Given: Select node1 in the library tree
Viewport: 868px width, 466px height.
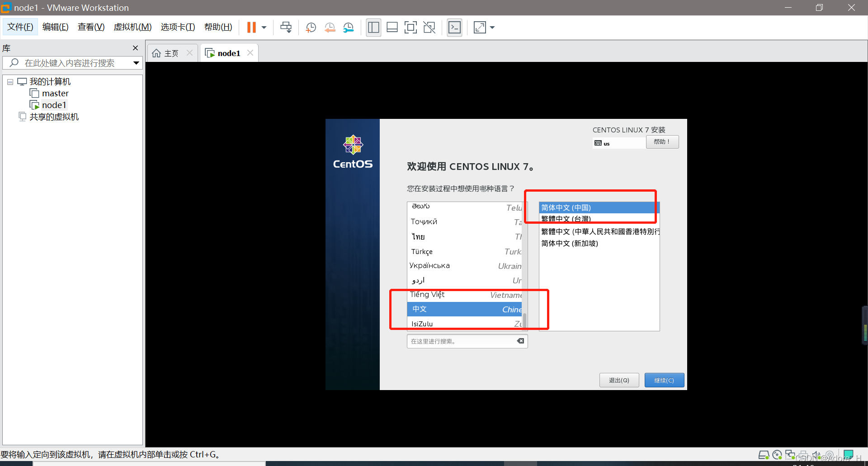Looking at the screenshot, I should coord(54,105).
